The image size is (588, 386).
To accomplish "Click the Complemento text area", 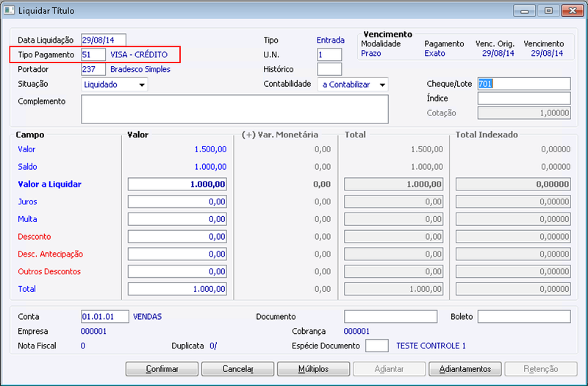I will pyautogui.click(x=234, y=109).
